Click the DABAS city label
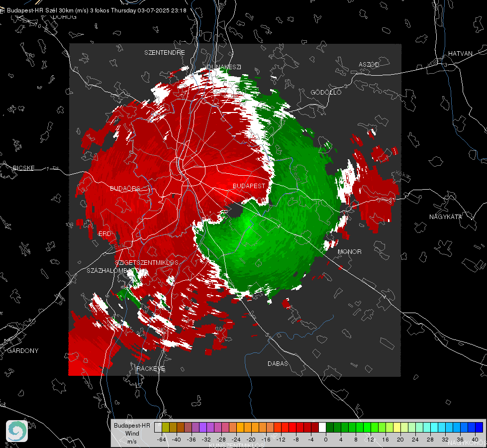Viewport: 487px width, 448px height. point(278,364)
